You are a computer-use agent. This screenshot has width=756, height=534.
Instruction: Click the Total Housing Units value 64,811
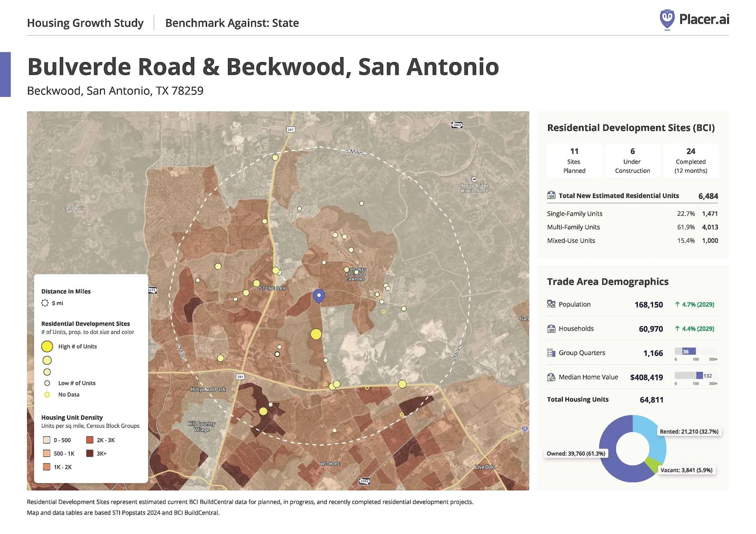[652, 400]
